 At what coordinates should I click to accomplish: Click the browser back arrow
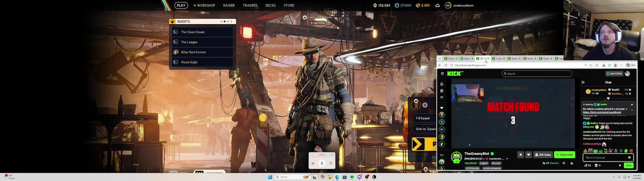[440, 65]
